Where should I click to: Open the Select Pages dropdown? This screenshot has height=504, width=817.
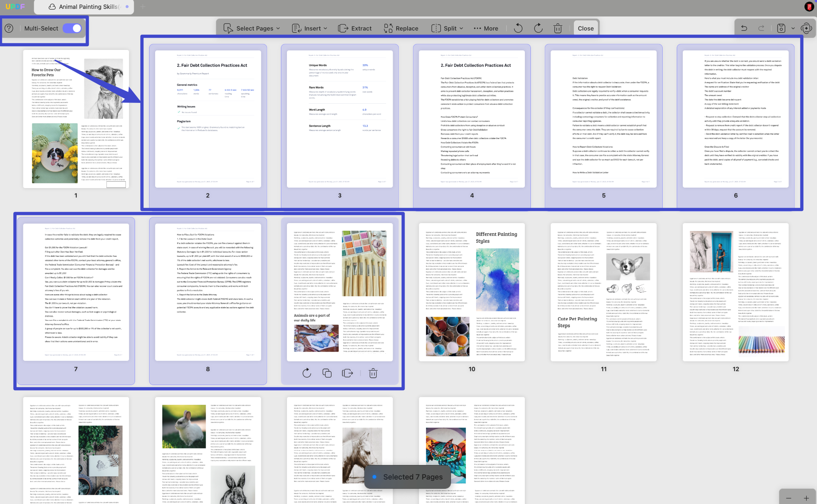tap(252, 28)
